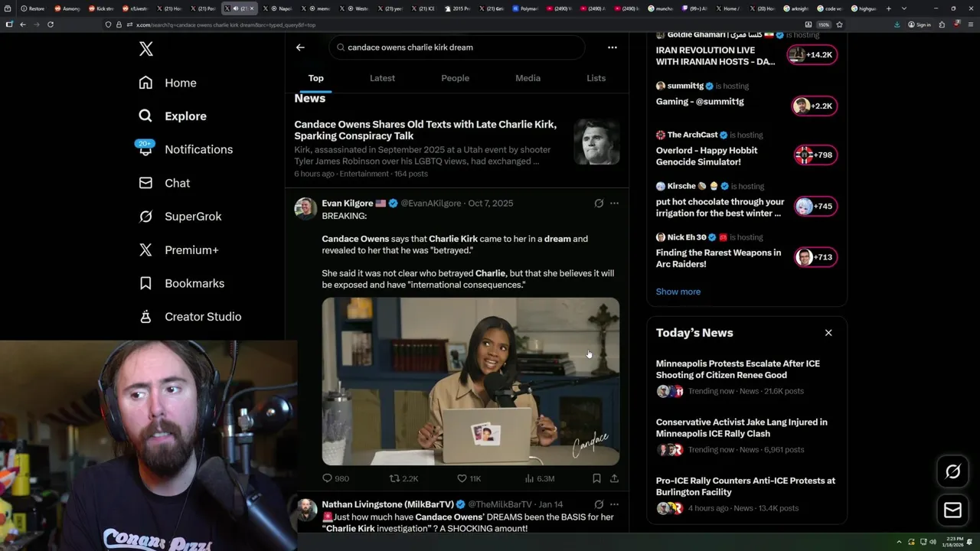Screen dimensions: 980x551
Task: Switch to the Media tab
Action: pos(528,78)
